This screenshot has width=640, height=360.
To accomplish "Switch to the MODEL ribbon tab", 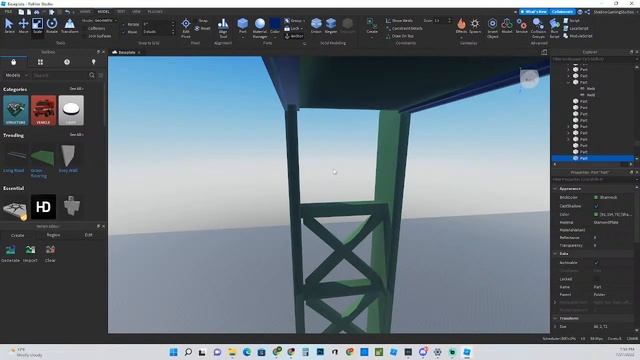I will click(x=103, y=12).
